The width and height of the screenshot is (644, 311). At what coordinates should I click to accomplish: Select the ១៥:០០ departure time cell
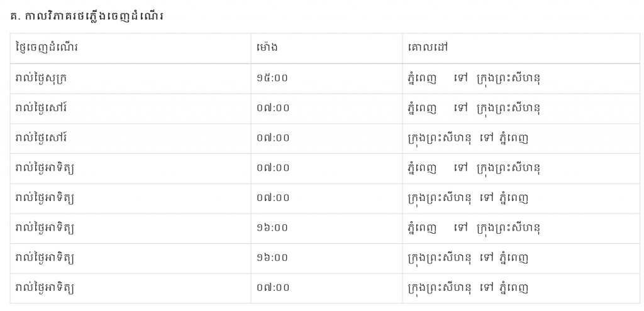tap(273, 79)
